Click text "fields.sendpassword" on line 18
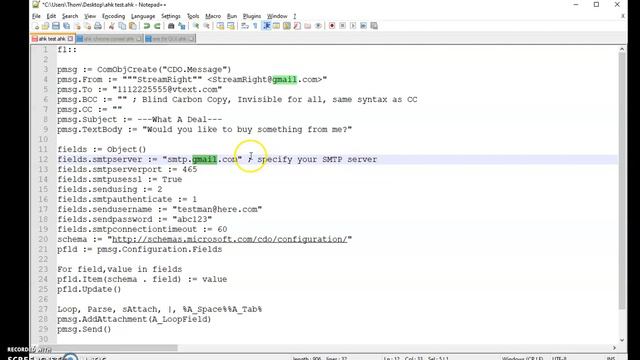 click(104, 220)
